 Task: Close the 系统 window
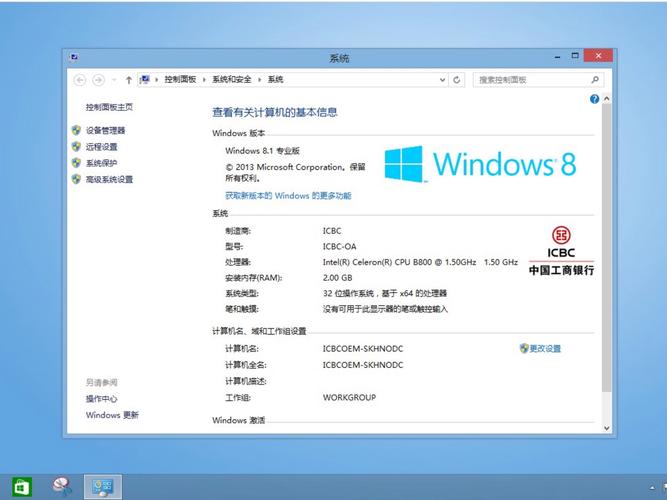[598, 56]
